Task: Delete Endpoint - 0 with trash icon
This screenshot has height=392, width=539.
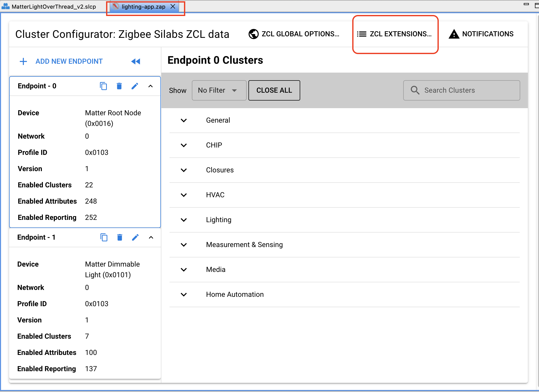Action: point(119,86)
